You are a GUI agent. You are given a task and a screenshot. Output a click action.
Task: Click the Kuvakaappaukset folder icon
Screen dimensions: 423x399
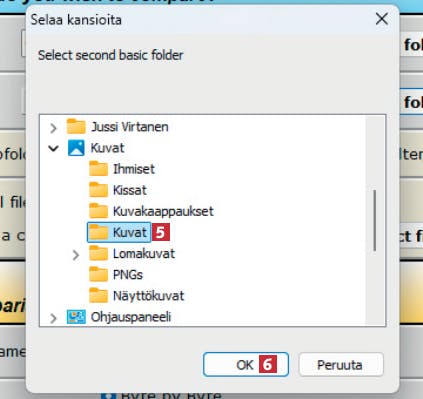[x=98, y=211]
